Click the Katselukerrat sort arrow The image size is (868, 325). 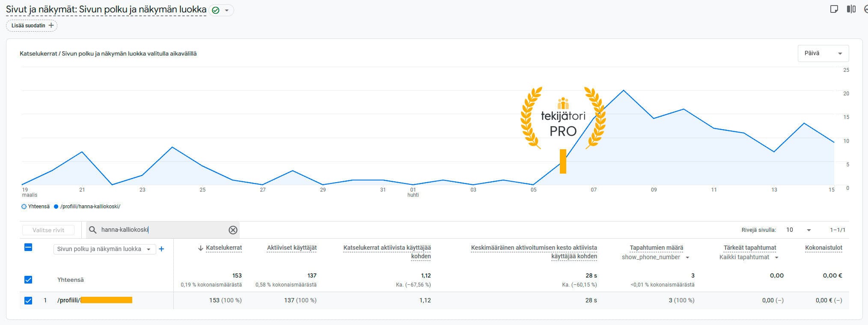pos(200,248)
